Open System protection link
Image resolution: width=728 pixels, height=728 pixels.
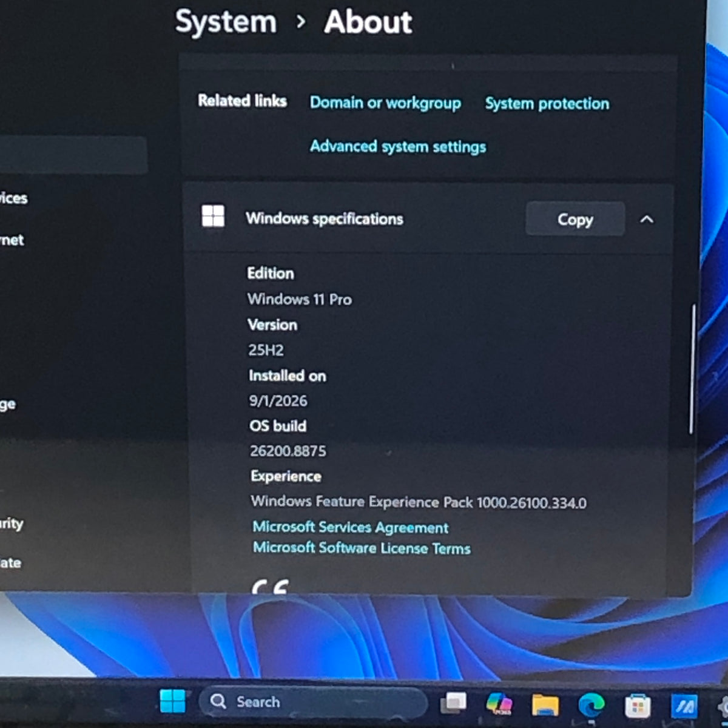(x=547, y=104)
